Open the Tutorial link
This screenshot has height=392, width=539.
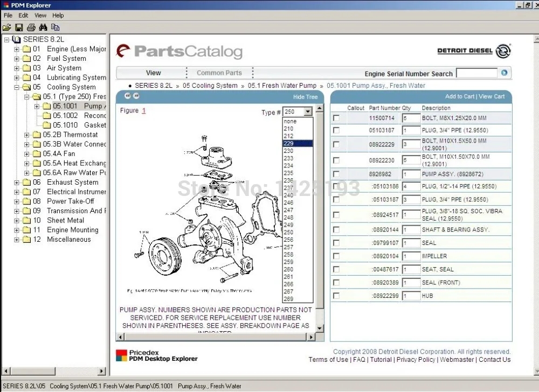[381, 359]
